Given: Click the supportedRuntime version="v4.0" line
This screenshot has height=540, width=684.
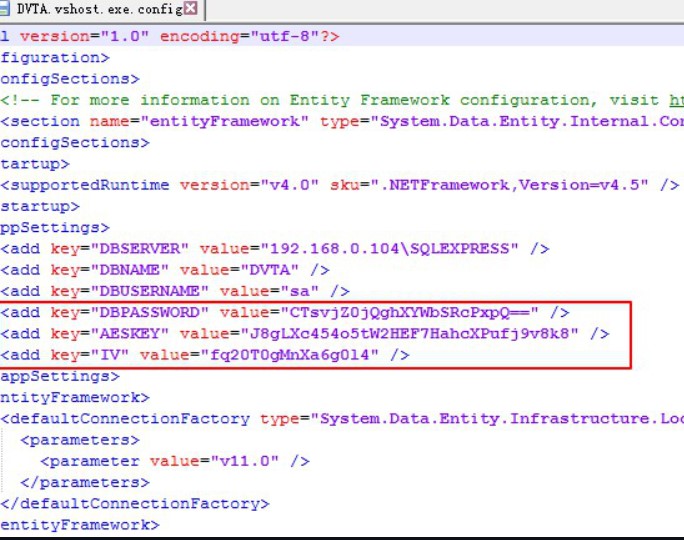Looking at the screenshot, I should [340, 185].
